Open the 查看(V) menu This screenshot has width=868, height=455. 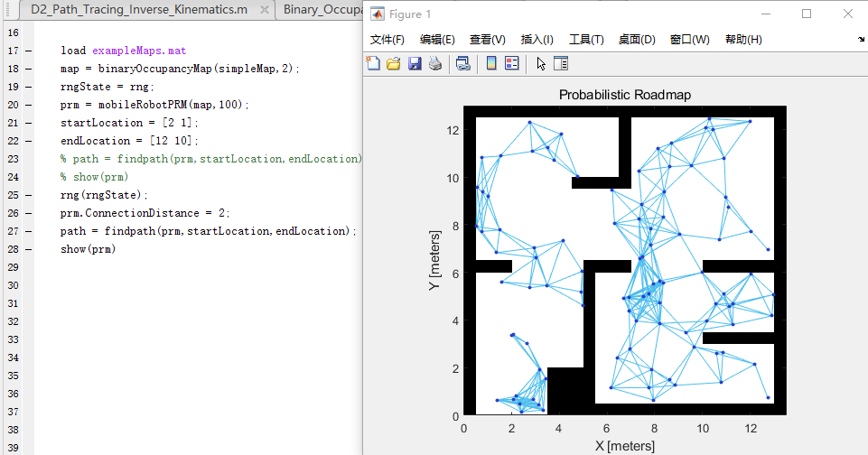[487, 40]
